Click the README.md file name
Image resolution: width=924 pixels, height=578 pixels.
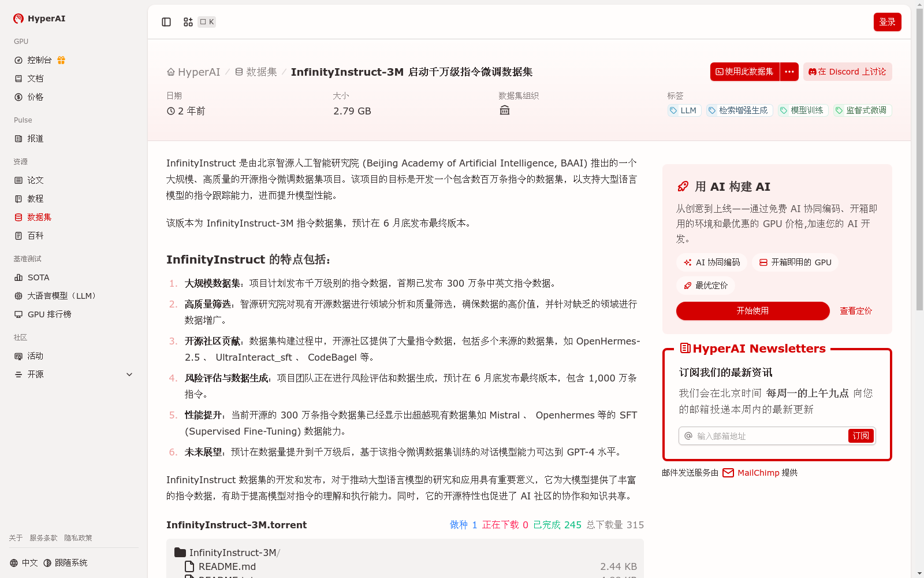(227, 566)
